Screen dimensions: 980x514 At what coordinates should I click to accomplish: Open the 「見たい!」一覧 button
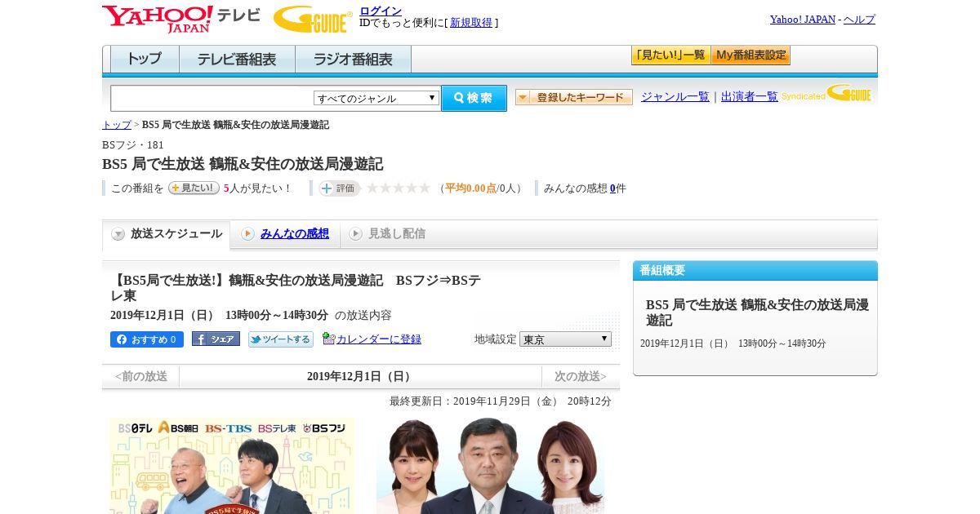pyautogui.click(x=670, y=55)
